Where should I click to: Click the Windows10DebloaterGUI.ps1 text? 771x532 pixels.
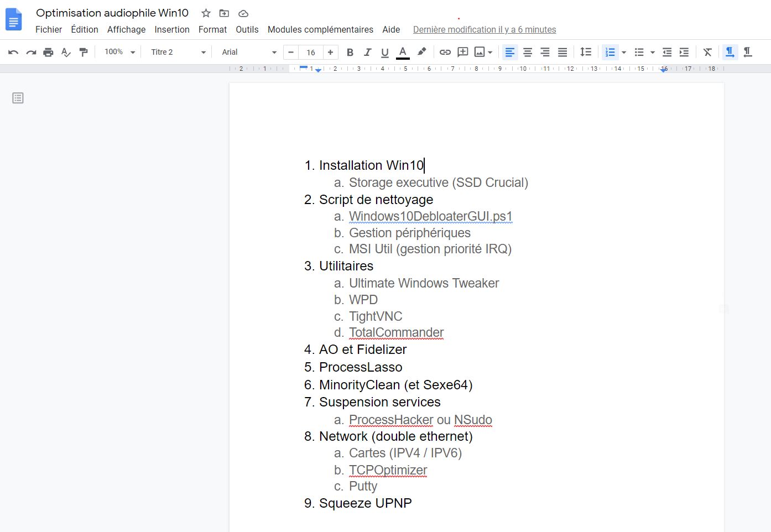431,216
